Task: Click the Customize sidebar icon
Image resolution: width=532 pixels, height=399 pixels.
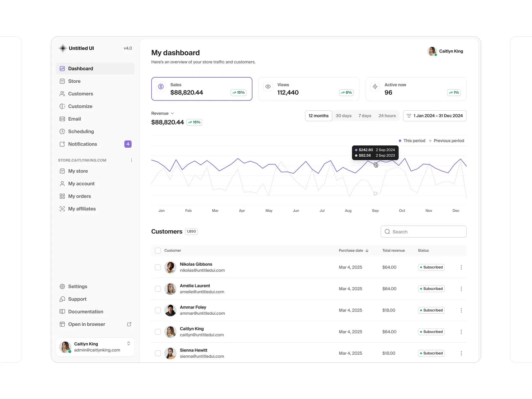Action: [x=62, y=106]
